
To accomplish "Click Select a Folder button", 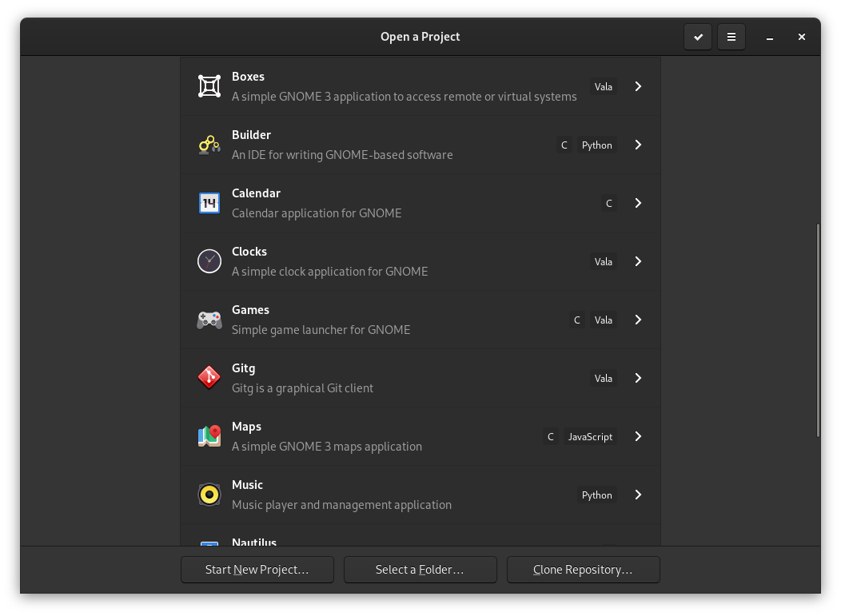I will (420, 570).
